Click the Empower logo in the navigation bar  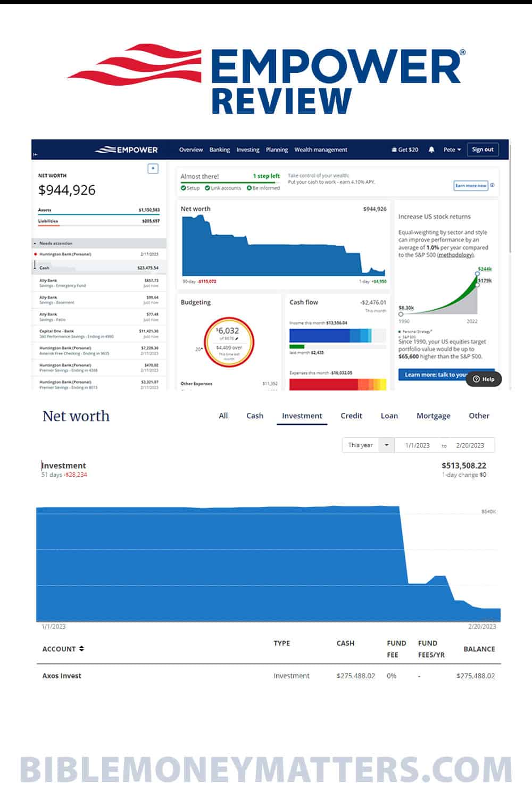[x=127, y=150]
